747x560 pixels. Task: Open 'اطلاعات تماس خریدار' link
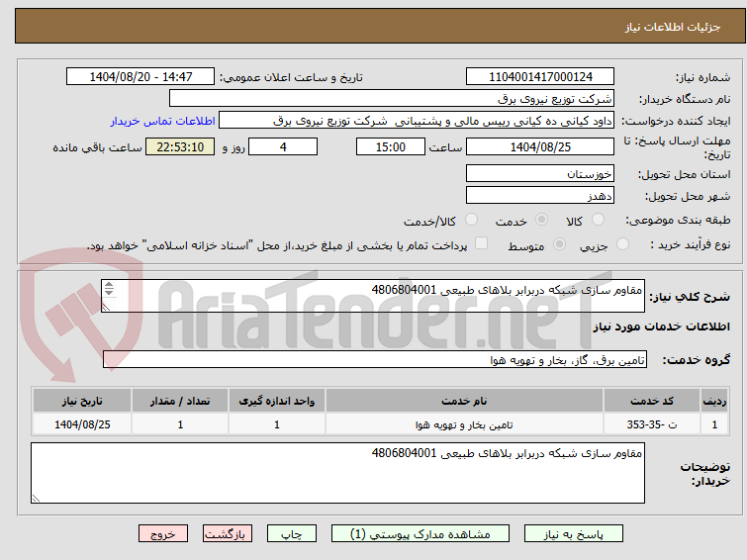(163, 121)
